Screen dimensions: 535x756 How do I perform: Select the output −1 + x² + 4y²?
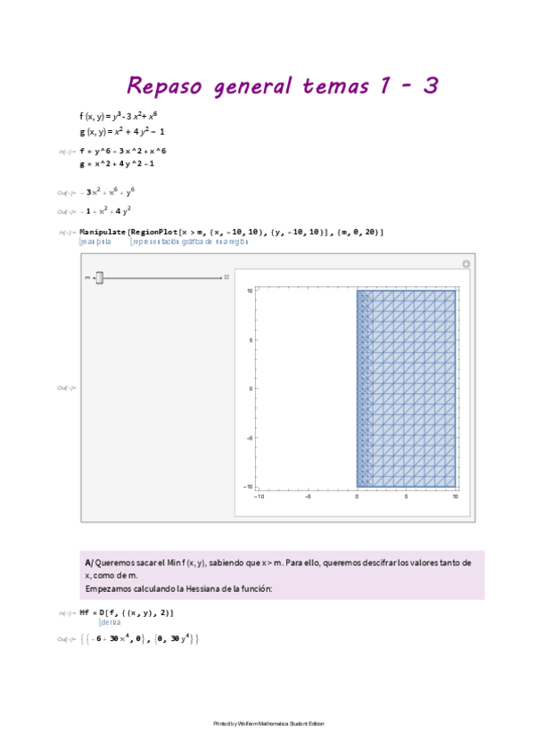[106, 211]
